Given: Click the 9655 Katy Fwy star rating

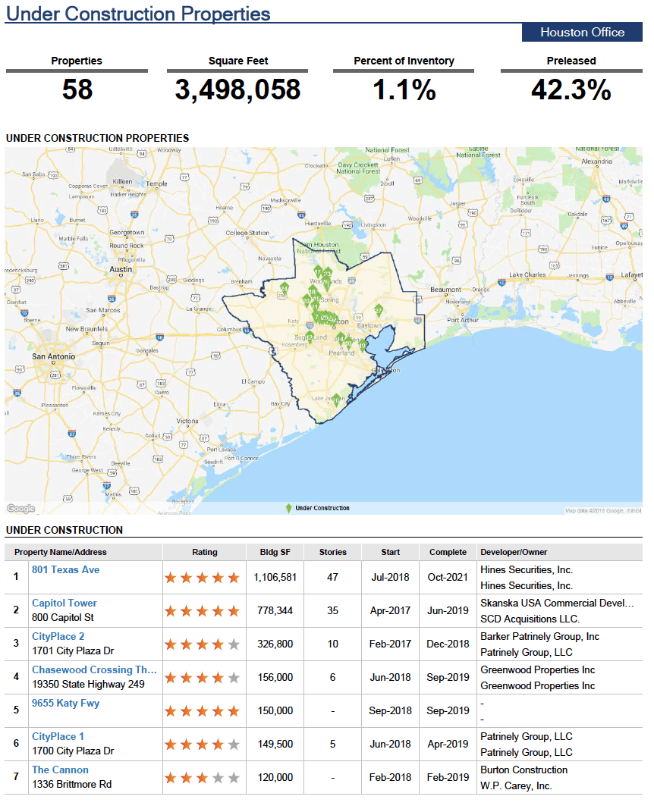Looking at the screenshot, I should point(202,711).
